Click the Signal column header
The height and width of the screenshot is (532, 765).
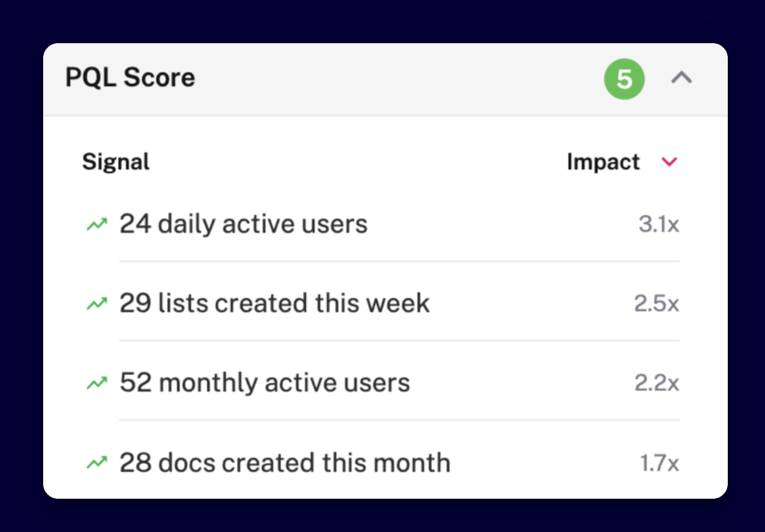coord(116,162)
